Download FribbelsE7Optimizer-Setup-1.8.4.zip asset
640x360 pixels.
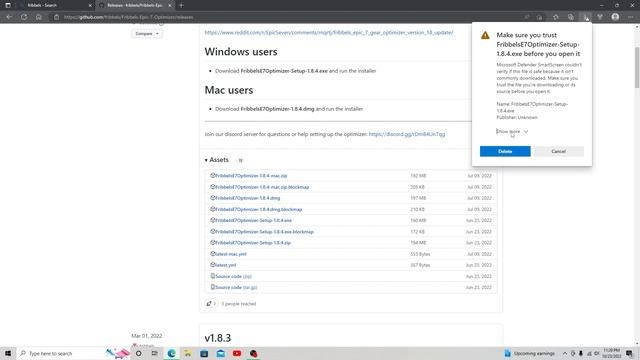253,243
